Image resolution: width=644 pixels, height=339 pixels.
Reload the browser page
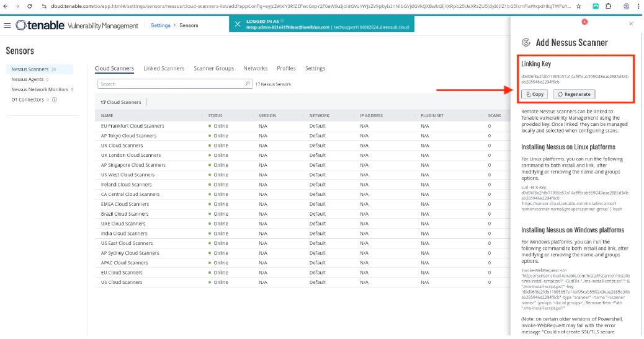coord(31,6)
